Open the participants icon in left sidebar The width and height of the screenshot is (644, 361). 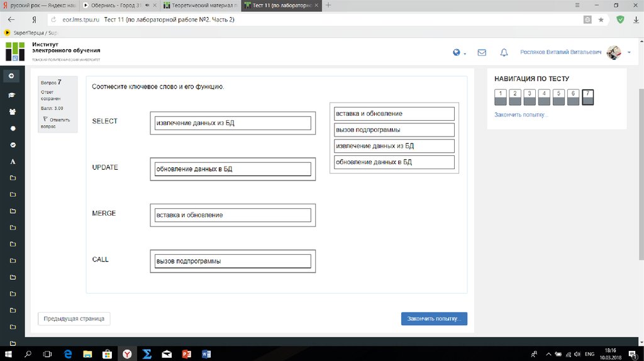coord(11,112)
